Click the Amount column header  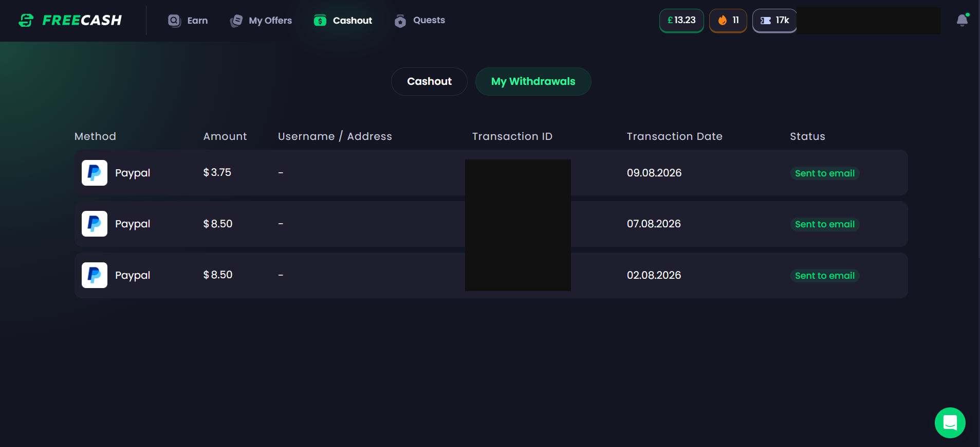pos(225,136)
